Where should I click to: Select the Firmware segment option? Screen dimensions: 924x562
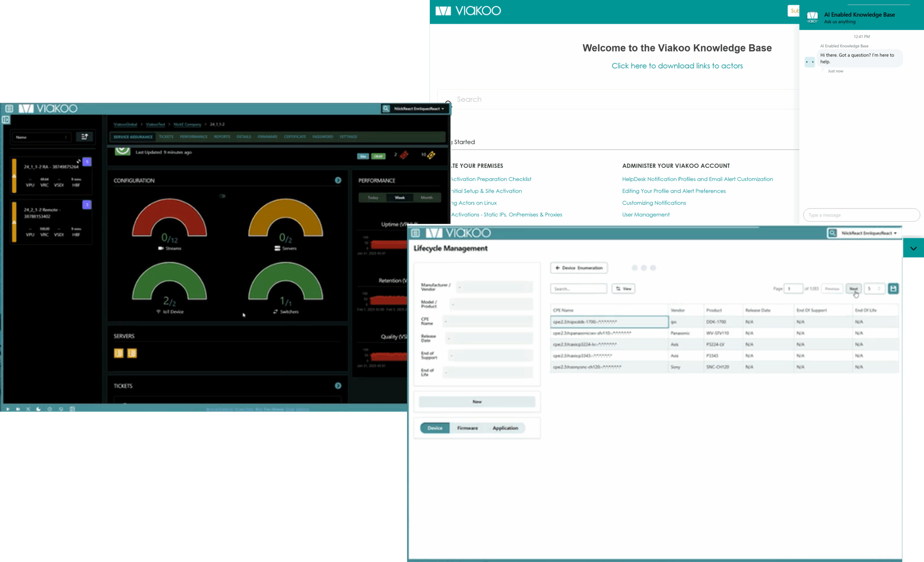[x=467, y=428]
